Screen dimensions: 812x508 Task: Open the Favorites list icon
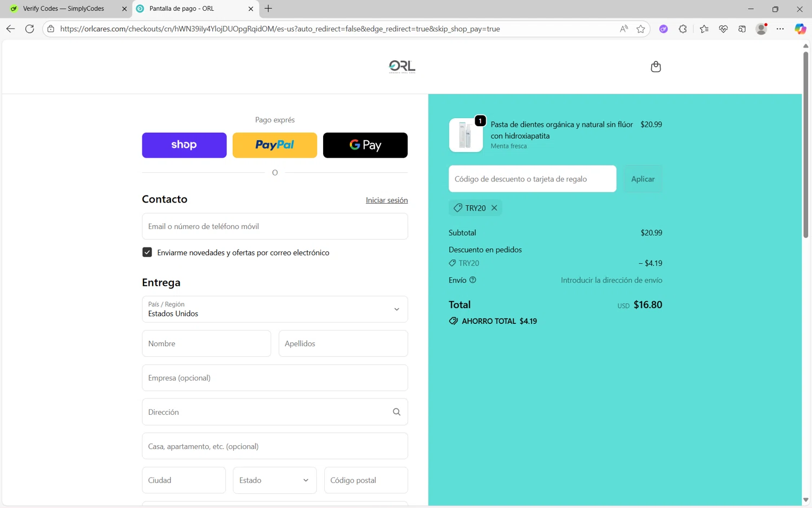pos(704,29)
